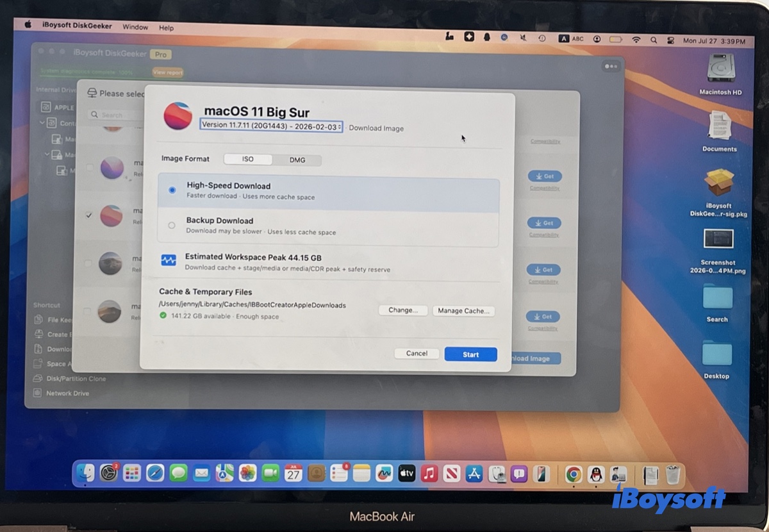Open iBoysoft DiskGeeker menu
Image resolution: width=769 pixels, height=532 pixels.
coord(77,26)
